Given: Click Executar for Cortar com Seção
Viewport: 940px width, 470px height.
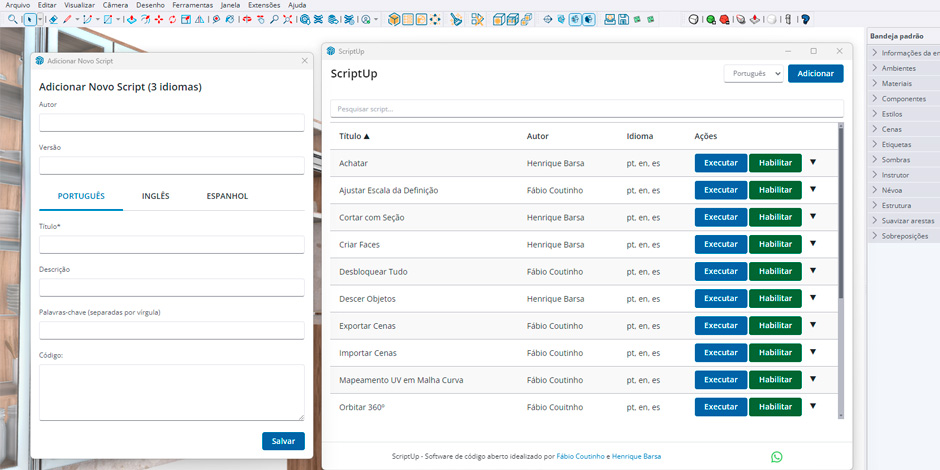Looking at the screenshot, I should tap(721, 217).
